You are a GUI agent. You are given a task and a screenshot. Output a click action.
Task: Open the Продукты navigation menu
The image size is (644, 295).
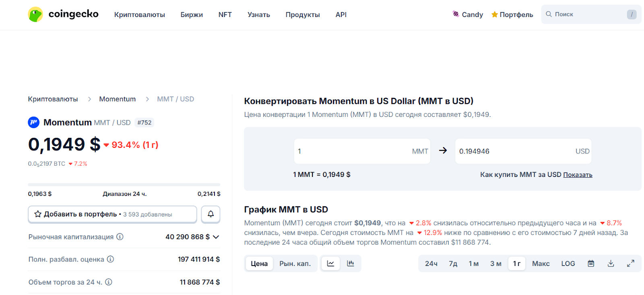[303, 15]
